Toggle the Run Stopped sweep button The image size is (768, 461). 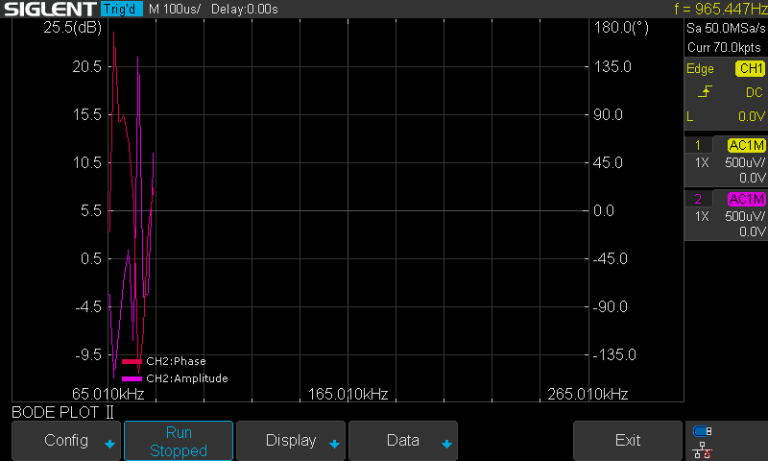pyautogui.click(x=178, y=441)
